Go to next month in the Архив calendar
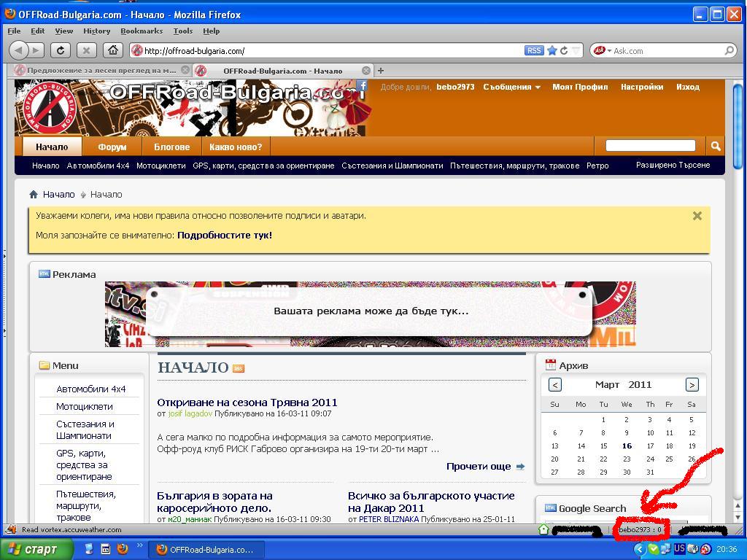Viewport: 747px width, 560px height. pyautogui.click(x=692, y=385)
